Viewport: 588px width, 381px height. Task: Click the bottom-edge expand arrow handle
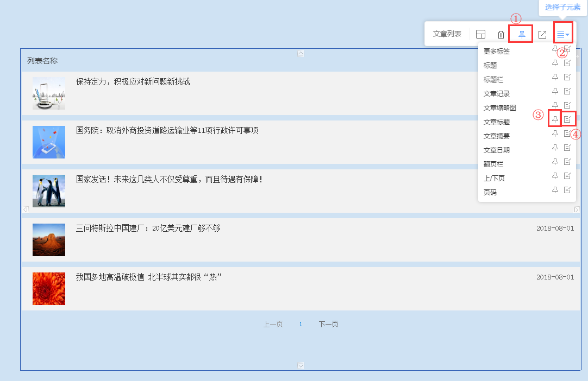click(x=301, y=365)
